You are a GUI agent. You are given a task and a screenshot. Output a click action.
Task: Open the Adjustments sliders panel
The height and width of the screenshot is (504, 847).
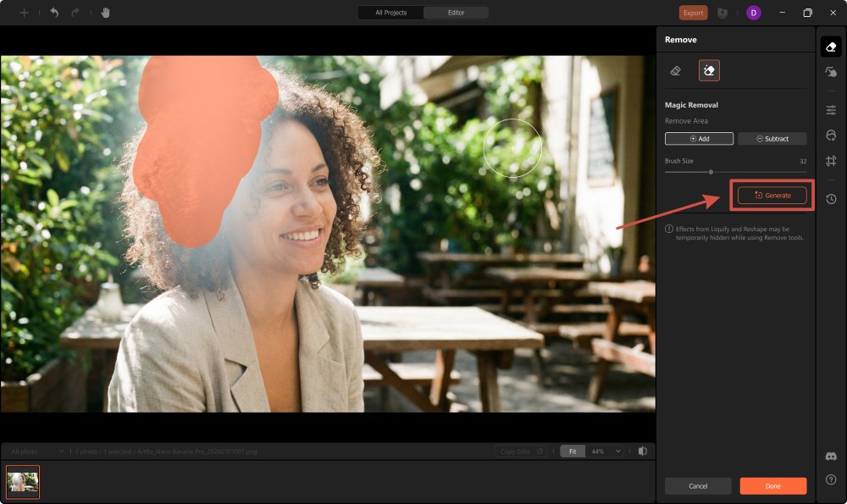pos(831,110)
